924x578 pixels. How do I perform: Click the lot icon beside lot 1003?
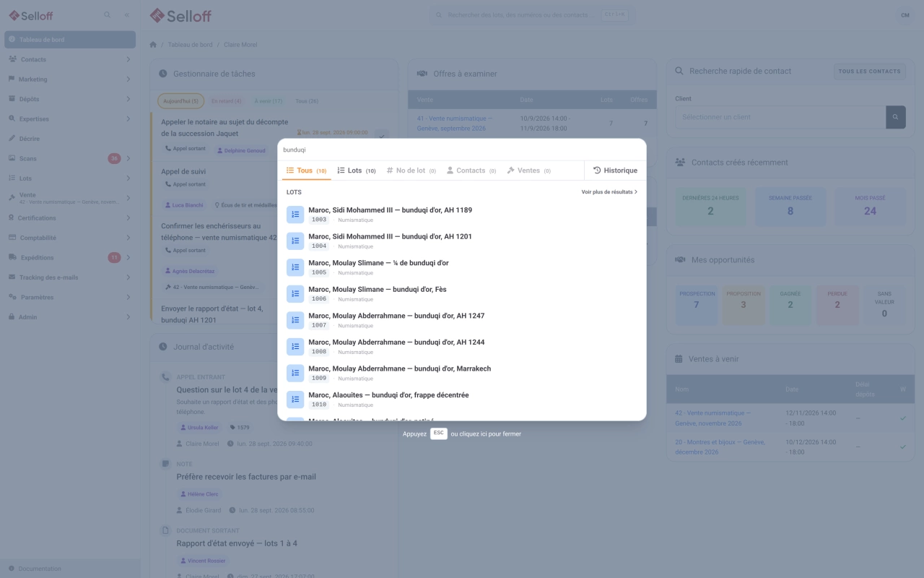pyautogui.click(x=295, y=215)
